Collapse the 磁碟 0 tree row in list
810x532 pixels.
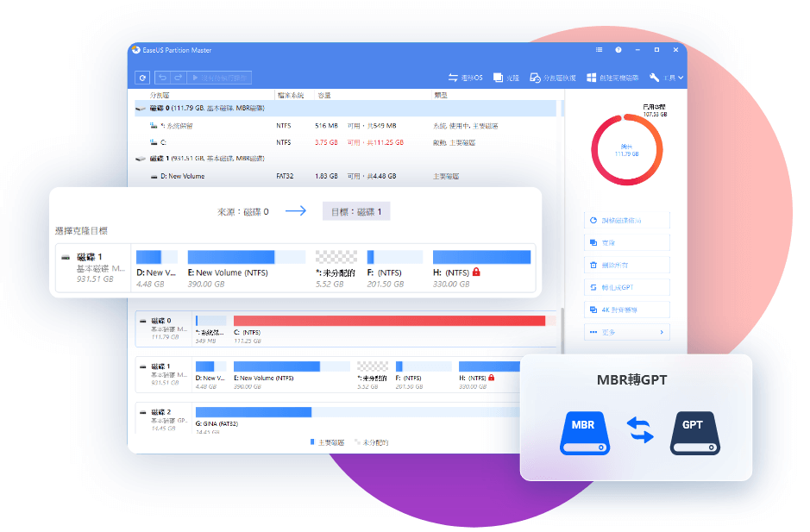(x=140, y=109)
